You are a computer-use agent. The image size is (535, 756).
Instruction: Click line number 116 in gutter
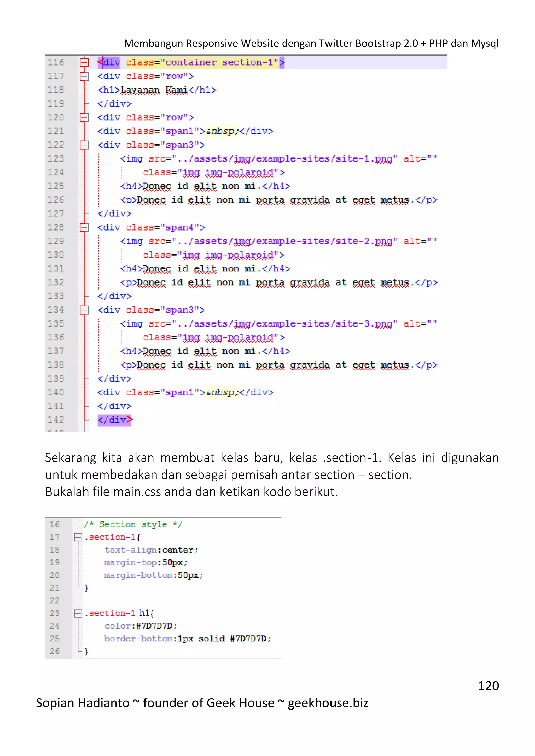click(x=56, y=62)
